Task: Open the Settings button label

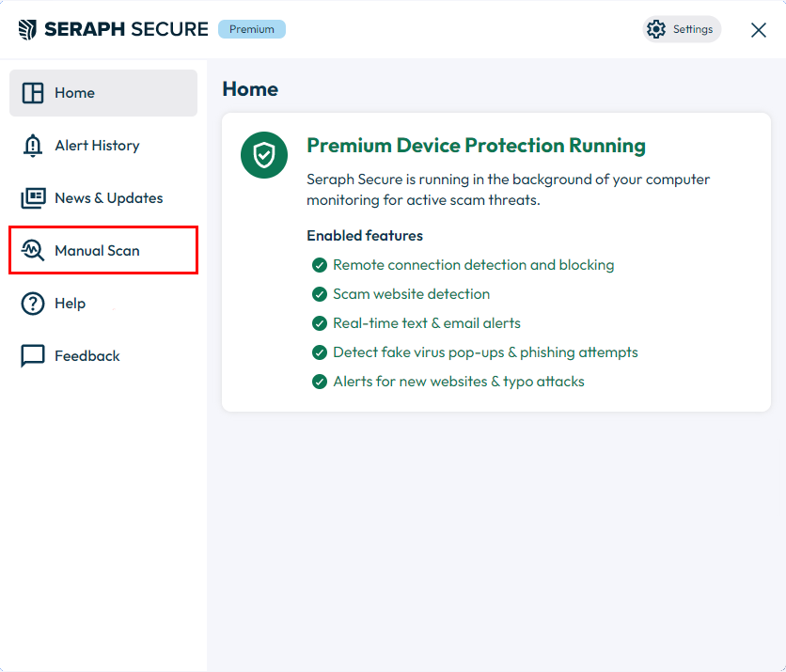Action: click(693, 29)
